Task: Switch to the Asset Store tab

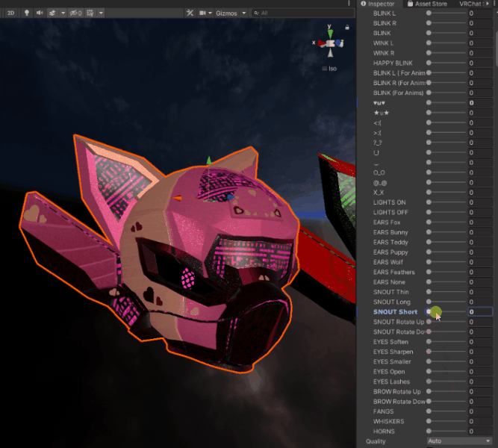Action: tap(427, 4)
